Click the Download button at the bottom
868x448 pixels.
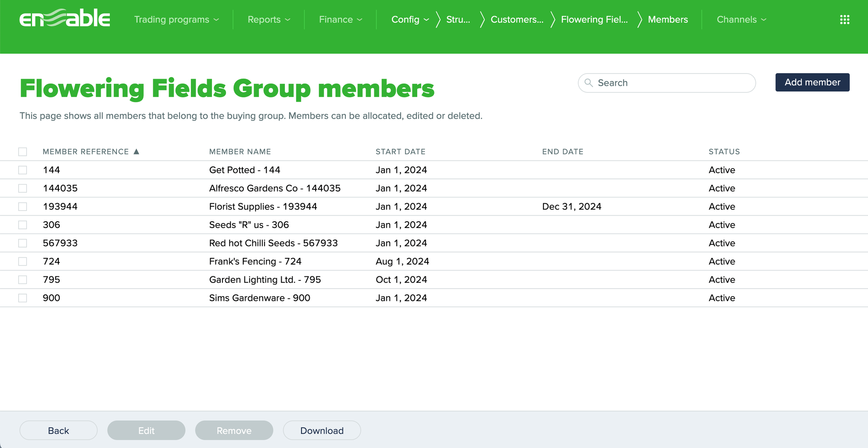(322, 430)
